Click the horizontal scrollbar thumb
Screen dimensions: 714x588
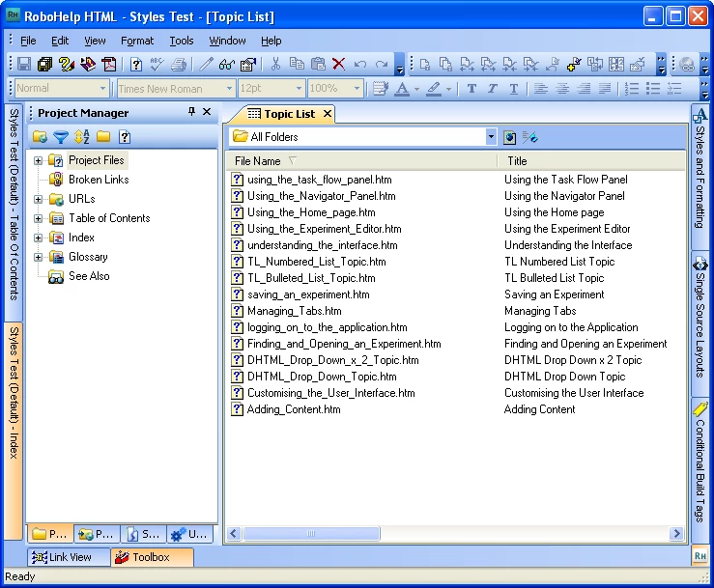(311, 533)
